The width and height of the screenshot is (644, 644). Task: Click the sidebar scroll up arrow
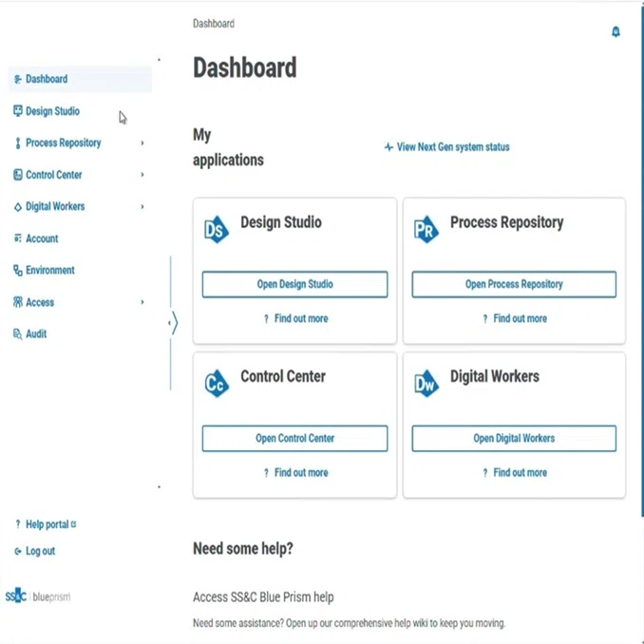tap(159, 60)
